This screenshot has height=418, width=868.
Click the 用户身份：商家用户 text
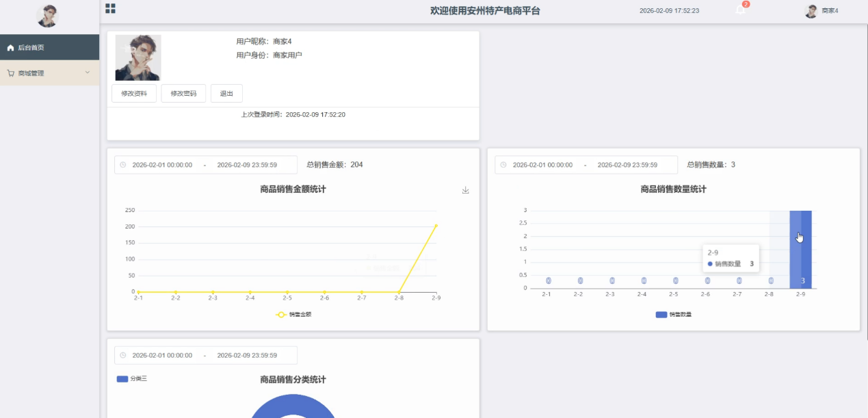(x=269, y=55)
